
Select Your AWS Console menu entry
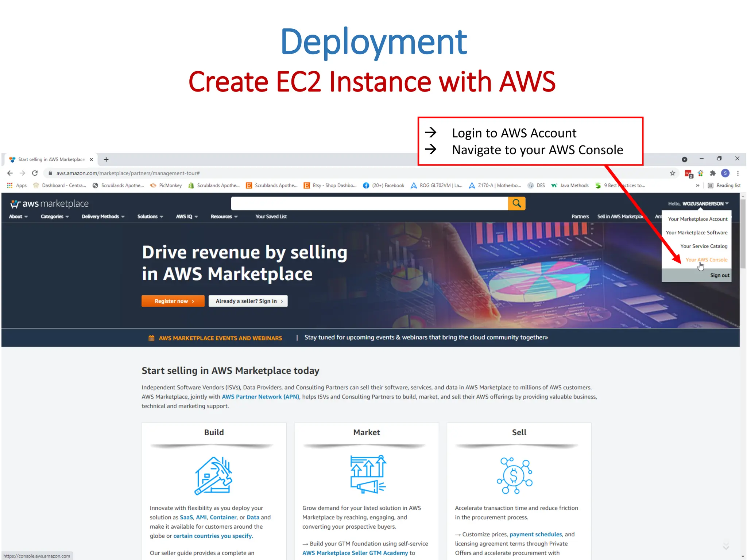pos(706,260)
